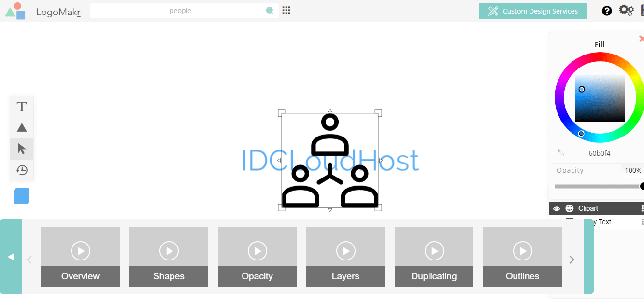Click the Custom Design Services button
644x301 pixels.
pos(533,11)
